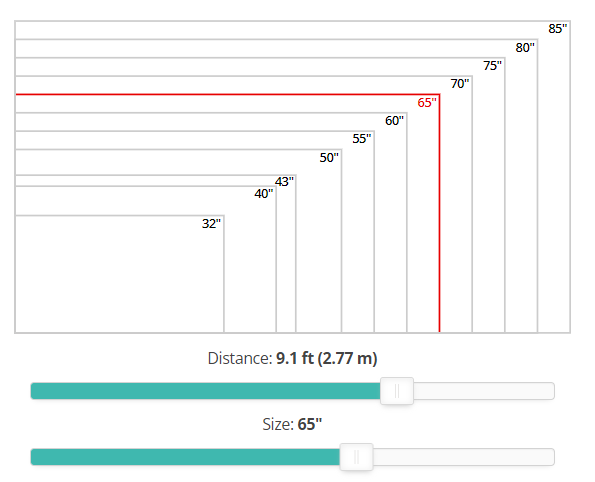
Task: Click the empty track right of Distance handle
Action: [484, 391]
